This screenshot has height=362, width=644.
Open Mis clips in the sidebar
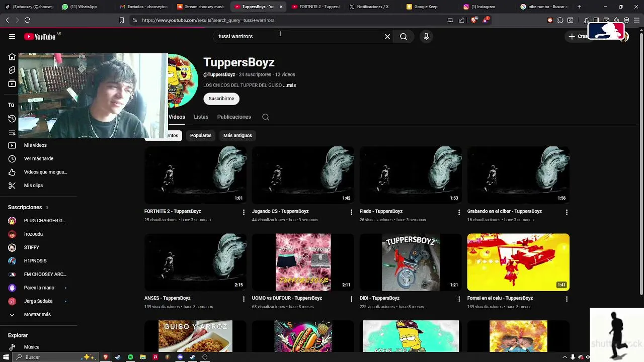click(33, 186)
